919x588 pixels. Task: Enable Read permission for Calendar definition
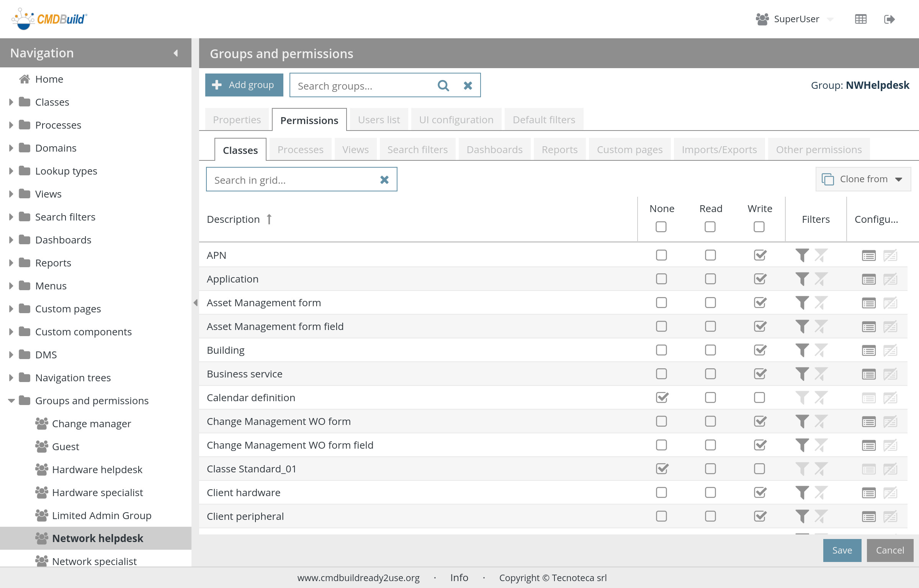coord(710,397)
